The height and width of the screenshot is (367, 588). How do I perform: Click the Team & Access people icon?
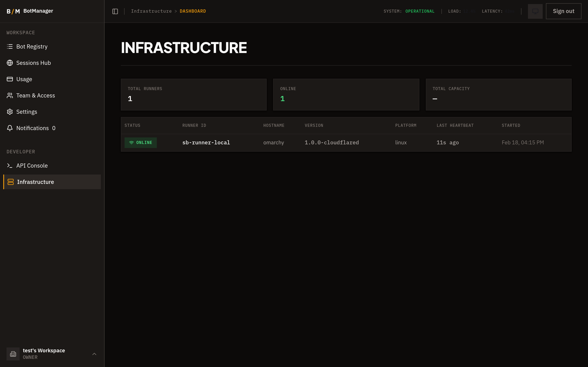tap(10, 95)
